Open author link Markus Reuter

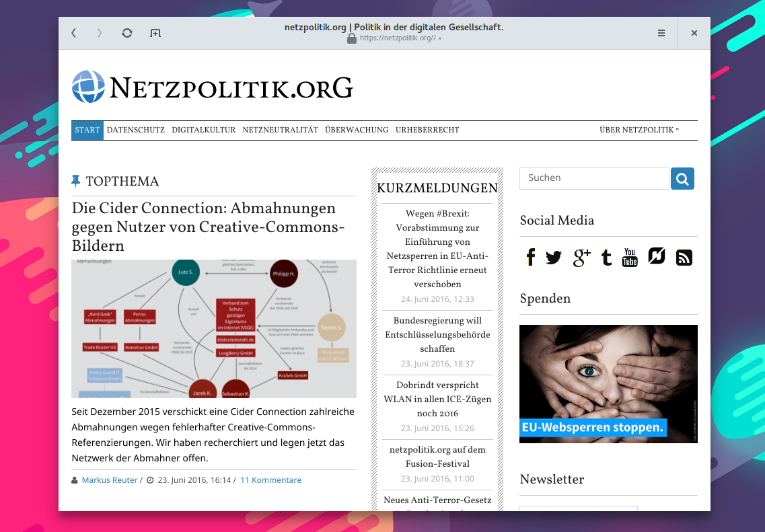(x=109, y=480)
